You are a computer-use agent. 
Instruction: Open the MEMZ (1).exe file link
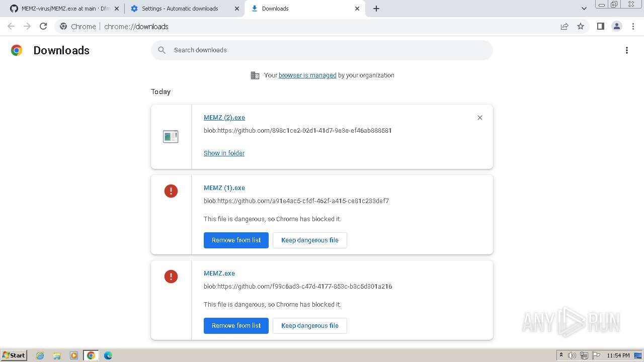coord(224,188)
